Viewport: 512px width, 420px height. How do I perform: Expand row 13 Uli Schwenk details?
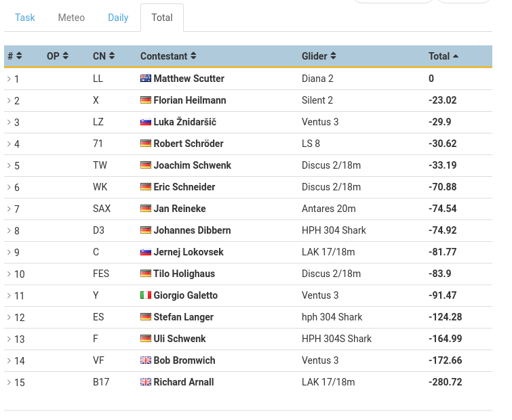[9, 339]
